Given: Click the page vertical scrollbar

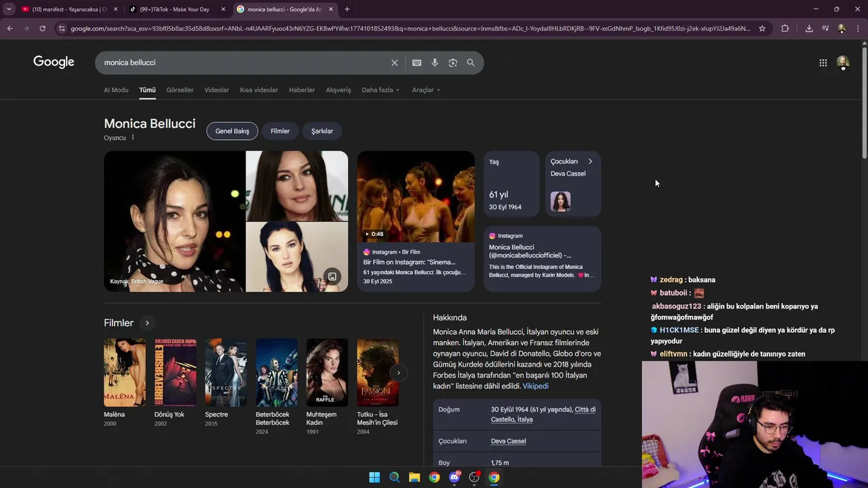Looking at the screenshot, I should point(864,102).
